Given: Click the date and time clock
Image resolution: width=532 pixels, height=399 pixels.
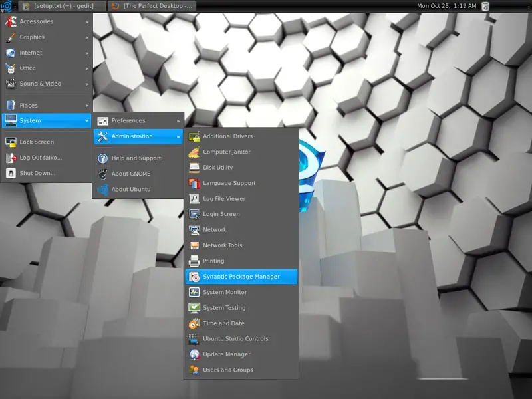Looking at the screenshot, I should (x=446, y=6).
